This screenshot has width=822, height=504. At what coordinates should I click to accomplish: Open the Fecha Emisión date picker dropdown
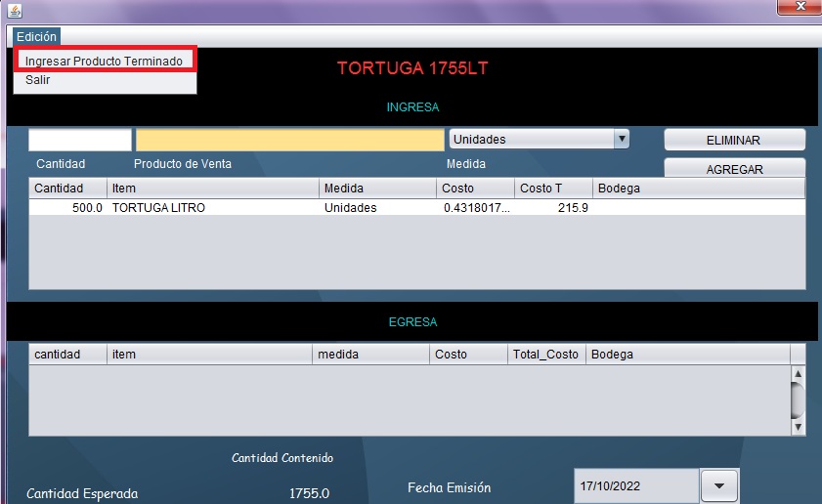tap(719, 485)
